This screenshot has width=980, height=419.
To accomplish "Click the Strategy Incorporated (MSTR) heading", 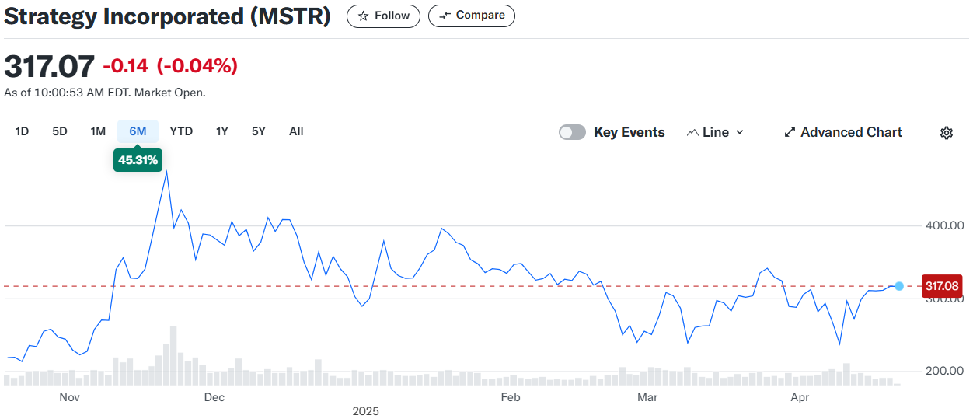I will (x=167, y=17).
